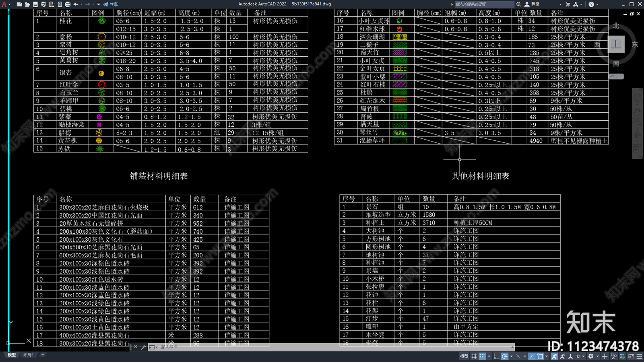Restore the inner drawing window button
644x362 pixels.
pos(632,14)
